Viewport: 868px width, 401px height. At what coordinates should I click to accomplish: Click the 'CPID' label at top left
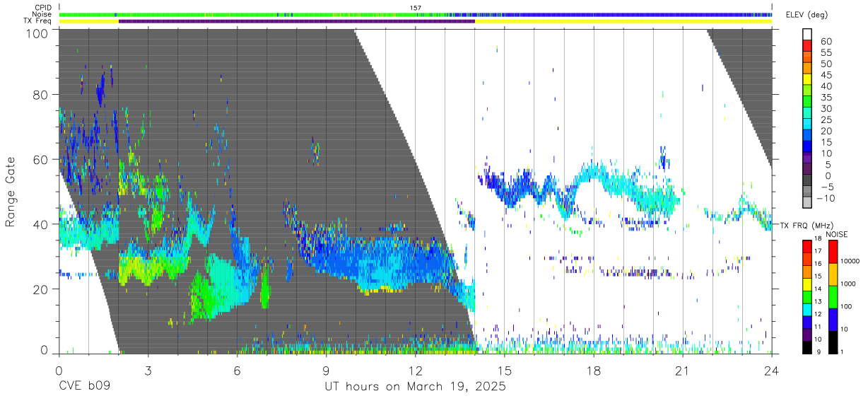coord(43,8)
